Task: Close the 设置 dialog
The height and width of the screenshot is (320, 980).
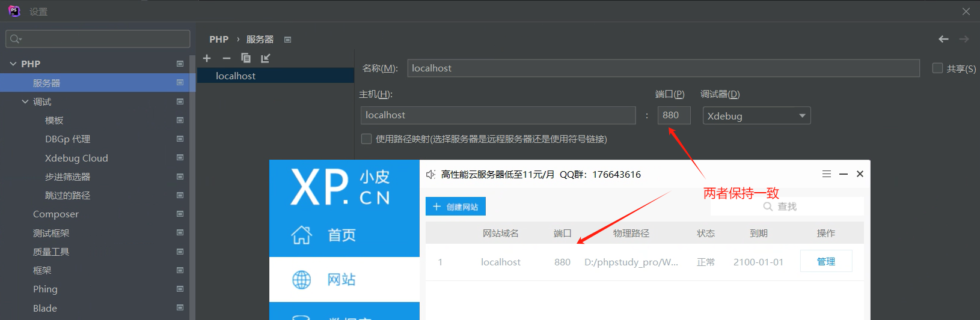Action: [966, 11]
